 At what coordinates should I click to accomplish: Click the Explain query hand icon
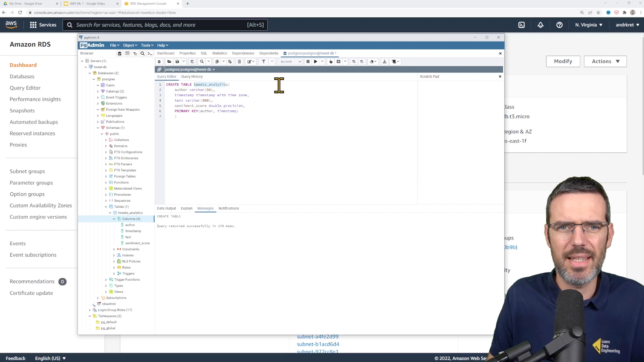(331, 61)
